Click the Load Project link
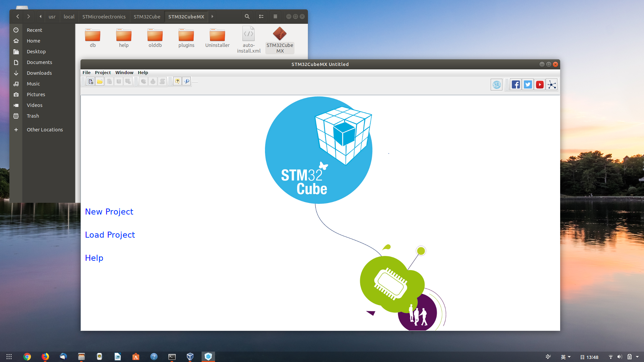Screen dimensions: 644x362 pos(110,235)
